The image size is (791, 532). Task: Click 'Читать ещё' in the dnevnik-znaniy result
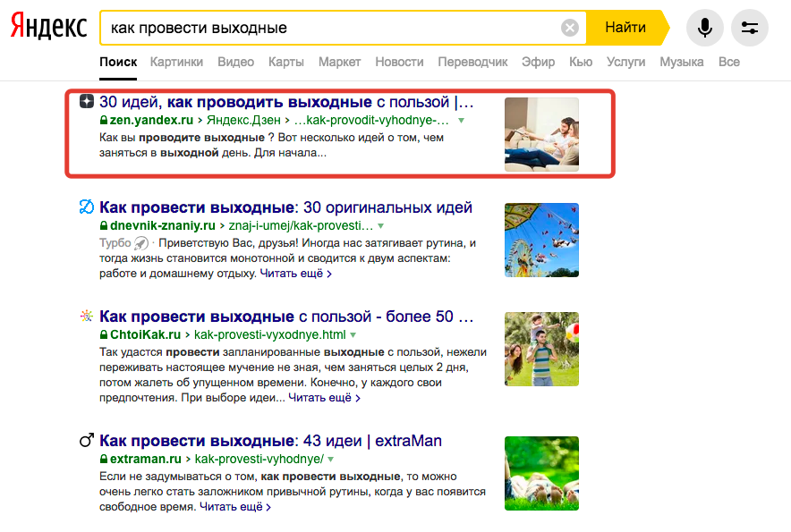pyautogui.click(x=295, y=274)
